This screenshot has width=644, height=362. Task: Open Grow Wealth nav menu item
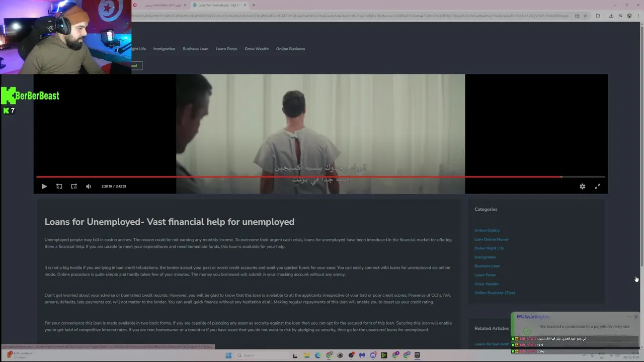click(257, 49)
